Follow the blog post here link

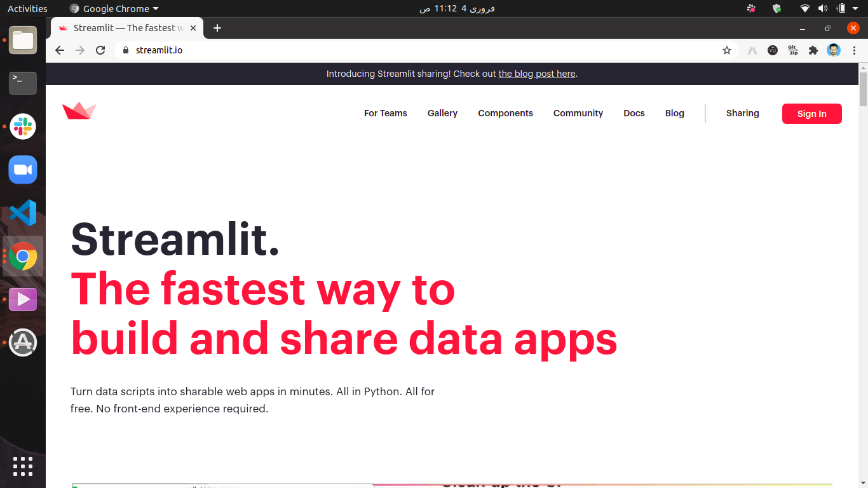tap(536, 74)
